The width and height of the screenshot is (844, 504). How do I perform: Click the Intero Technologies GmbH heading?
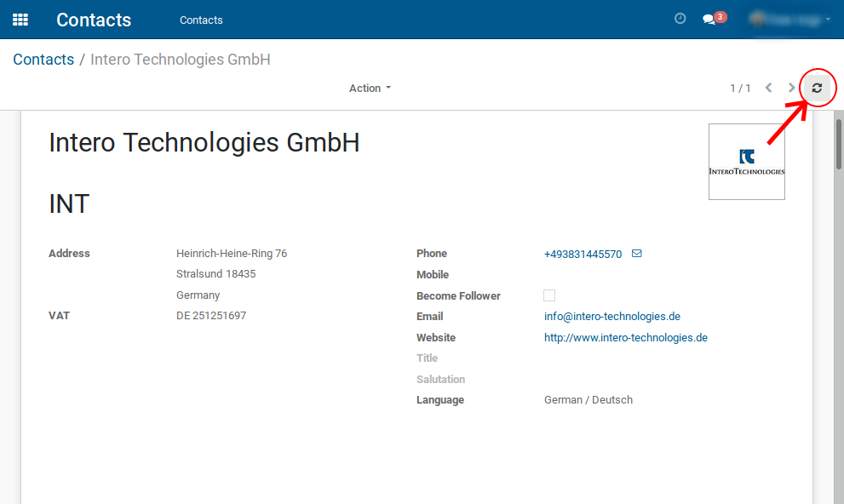(204, 142)
